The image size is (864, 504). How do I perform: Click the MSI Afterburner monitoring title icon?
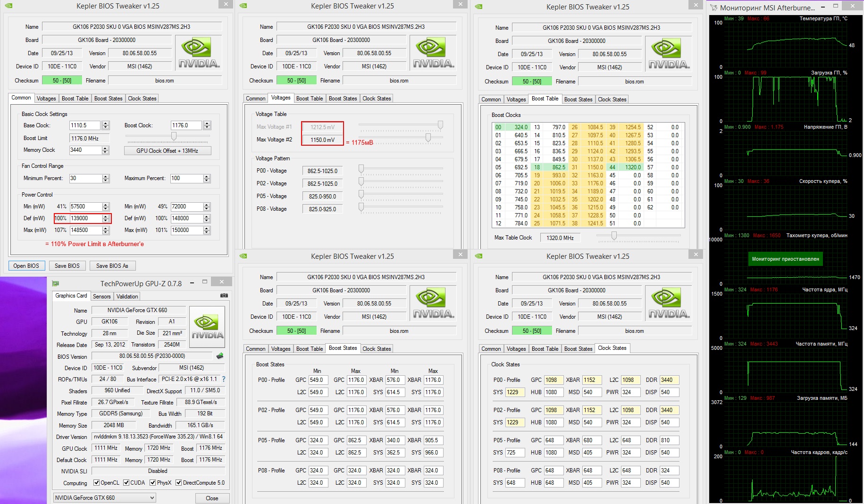714,8
